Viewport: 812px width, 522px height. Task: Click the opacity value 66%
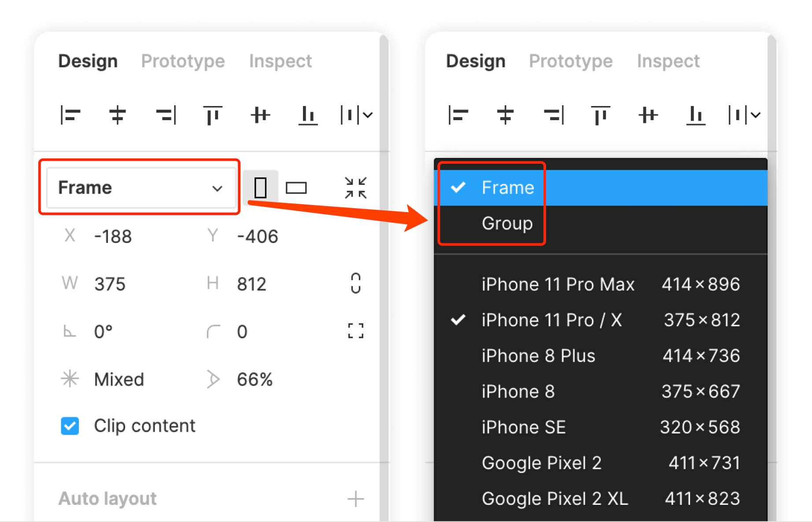click(255, 379)
